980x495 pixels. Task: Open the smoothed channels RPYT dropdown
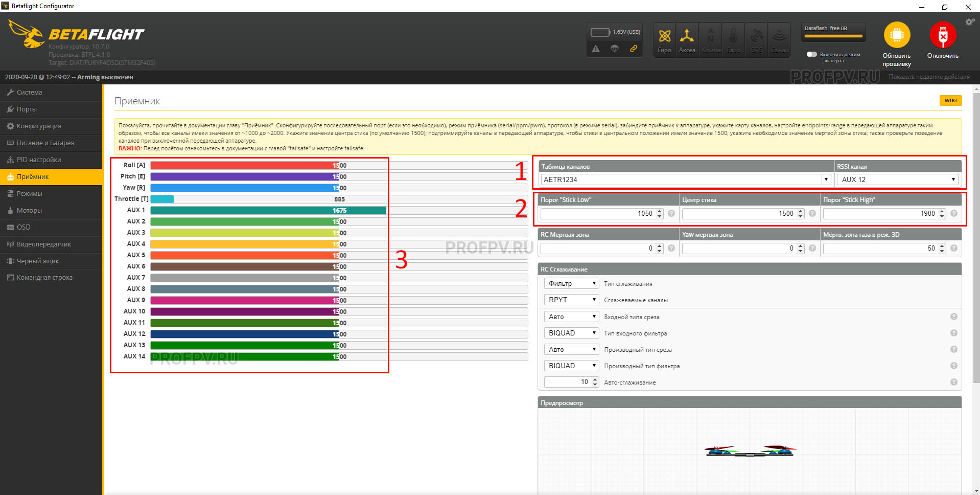coord(571,300)
